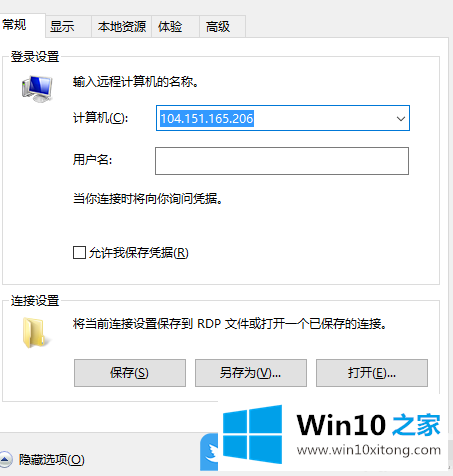Click the 允许我保存凭据(R) label text
Image resolution: width=453 pixels, height=476 pixels.
point(139,253)
